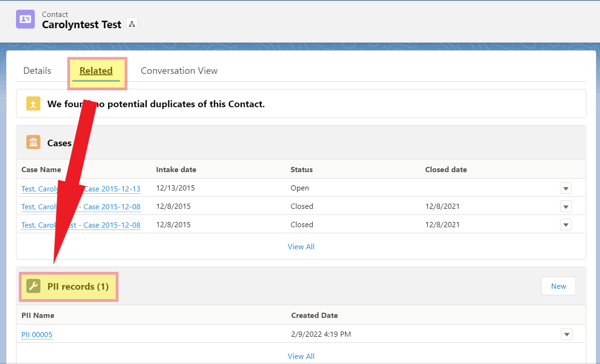
Task: Click View All under the Cases list
Action: click(301, 247)
